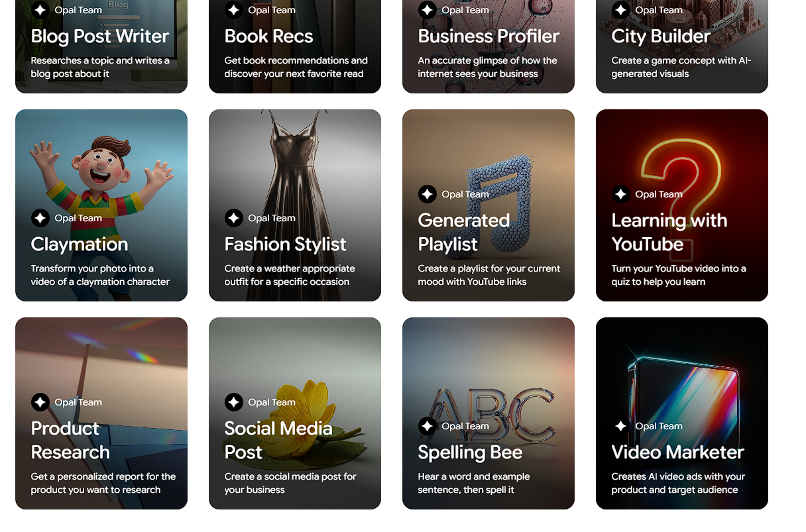Screen dimensions: 806x532
Task: Click "Get a personalized report" description
Action: coord(103,483)
